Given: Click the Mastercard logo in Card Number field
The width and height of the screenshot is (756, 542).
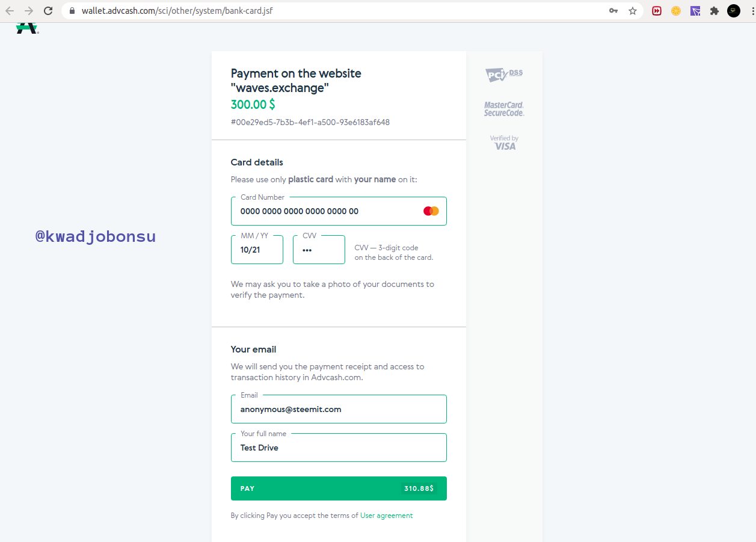Looking at the screenshot, I should coord(431,211).
